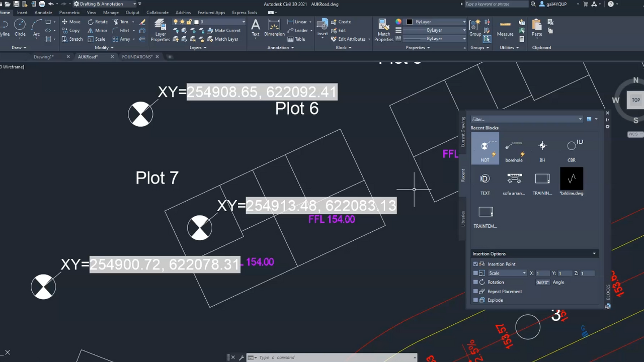Open the Scale type dropdown in Insertion Options
This screenshot has width=644, height=362.
507,273
